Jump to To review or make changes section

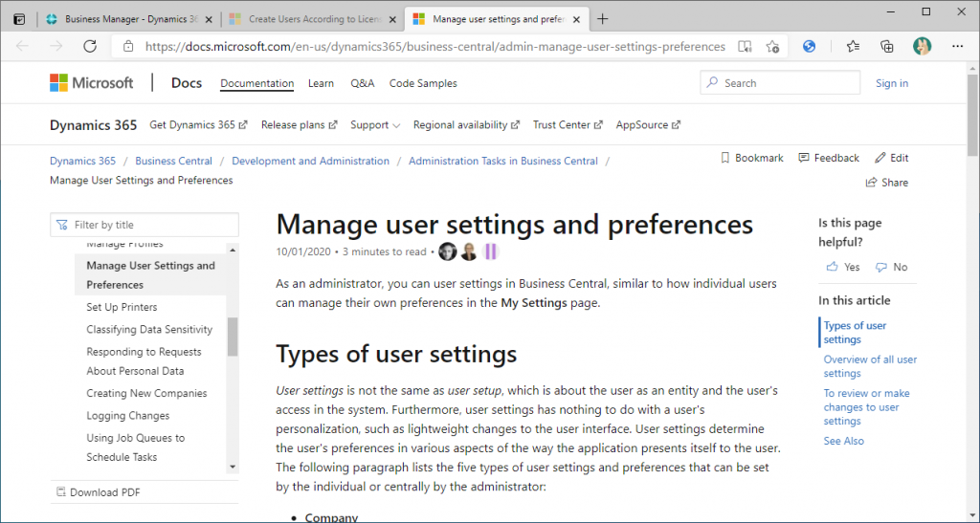coord(866,407)
